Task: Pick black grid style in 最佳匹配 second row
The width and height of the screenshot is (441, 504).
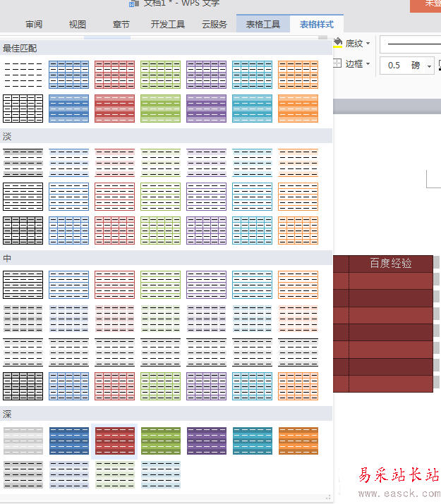Action: tap(23, 109)
